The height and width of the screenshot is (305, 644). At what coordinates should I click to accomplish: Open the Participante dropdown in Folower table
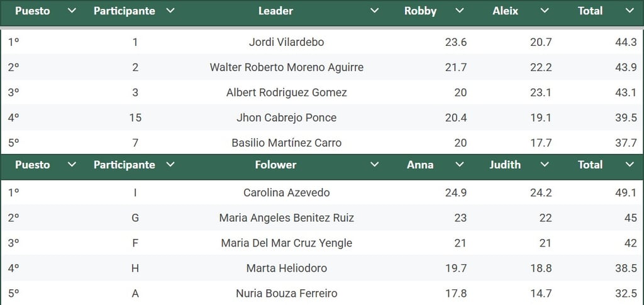[170, 165]
